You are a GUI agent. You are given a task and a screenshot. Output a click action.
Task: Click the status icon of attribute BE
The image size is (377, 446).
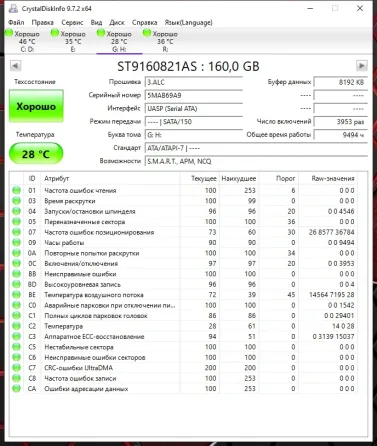[16, 295]
